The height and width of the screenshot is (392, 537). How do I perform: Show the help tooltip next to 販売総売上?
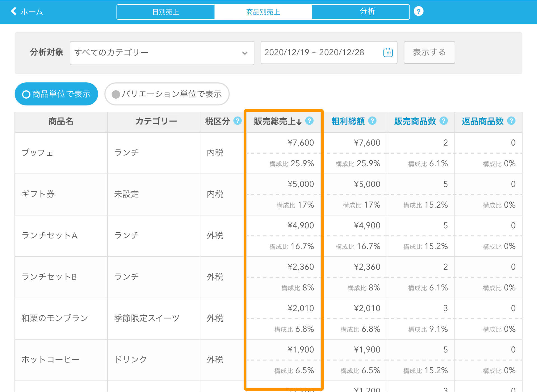(x=309, y=121)
